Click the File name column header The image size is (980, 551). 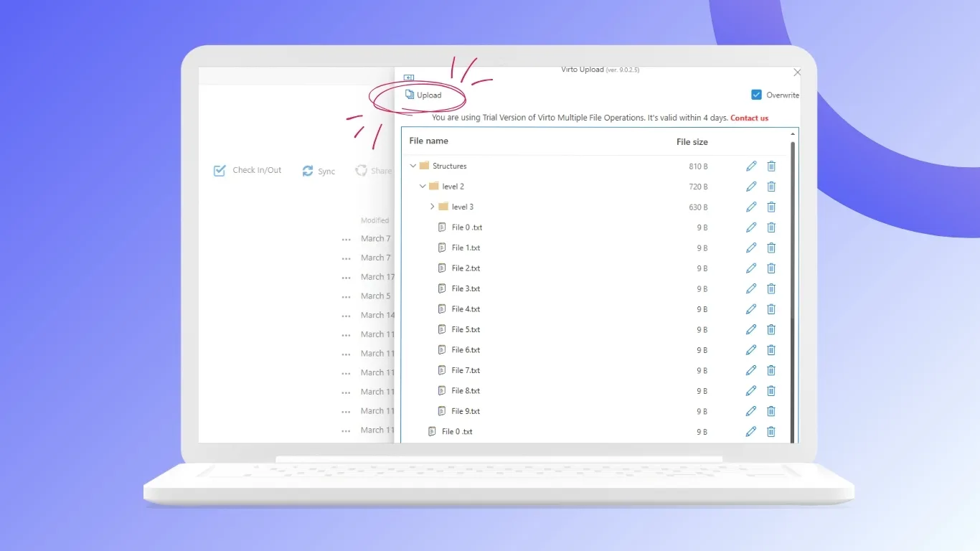428,141
